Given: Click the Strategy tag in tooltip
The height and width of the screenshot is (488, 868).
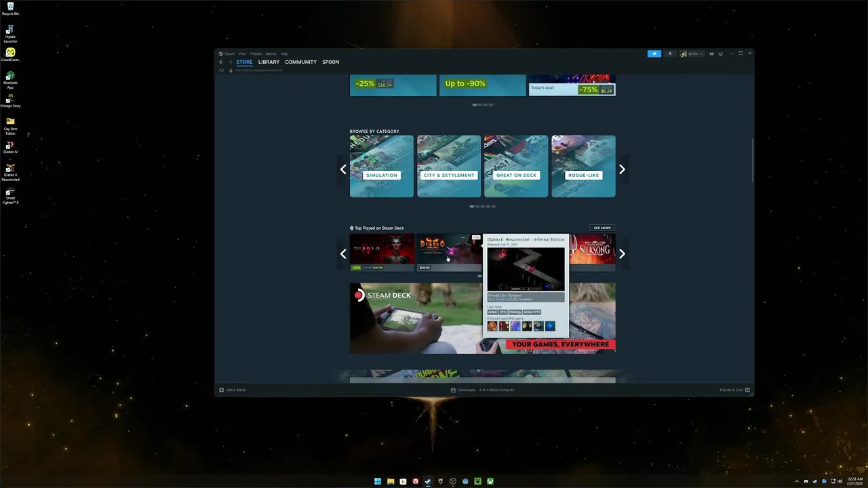Looking at the screenshot, I should (x=515, y=312).
